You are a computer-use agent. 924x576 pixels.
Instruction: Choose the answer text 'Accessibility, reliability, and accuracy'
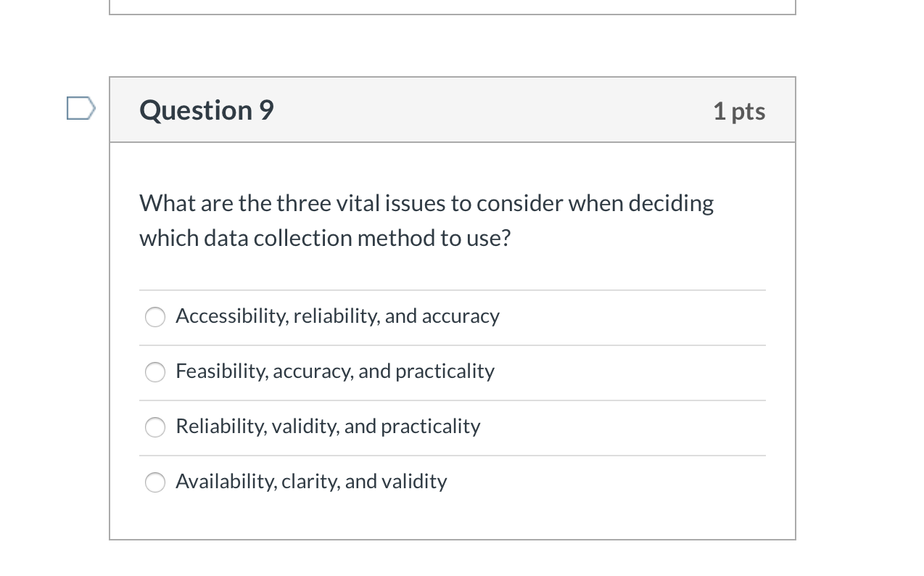[x=337, y=316]
